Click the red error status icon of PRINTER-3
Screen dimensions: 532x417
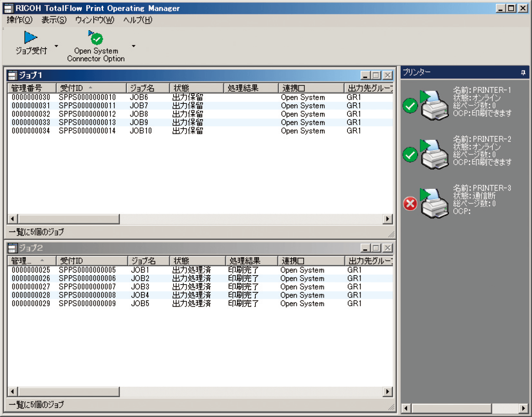410,204
